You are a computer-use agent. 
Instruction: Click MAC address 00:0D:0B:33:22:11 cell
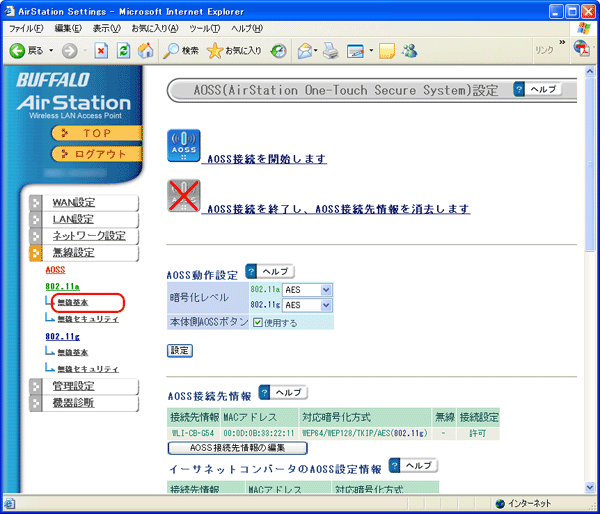click(259, 433)
